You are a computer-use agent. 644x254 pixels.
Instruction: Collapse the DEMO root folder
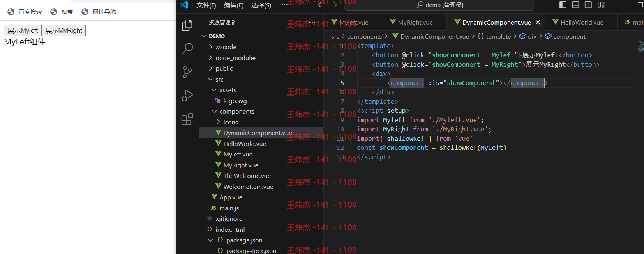click(x=204, y=36)
